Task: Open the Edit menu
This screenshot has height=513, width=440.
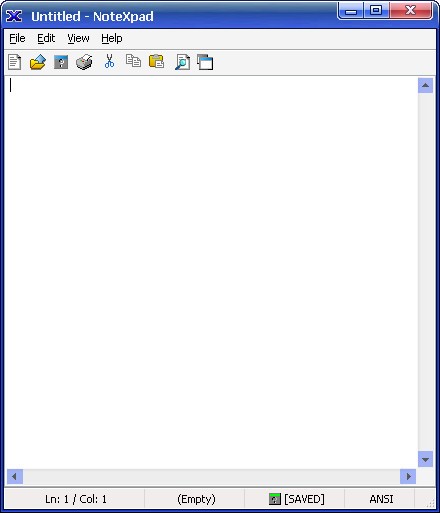Action: point(46,38)
